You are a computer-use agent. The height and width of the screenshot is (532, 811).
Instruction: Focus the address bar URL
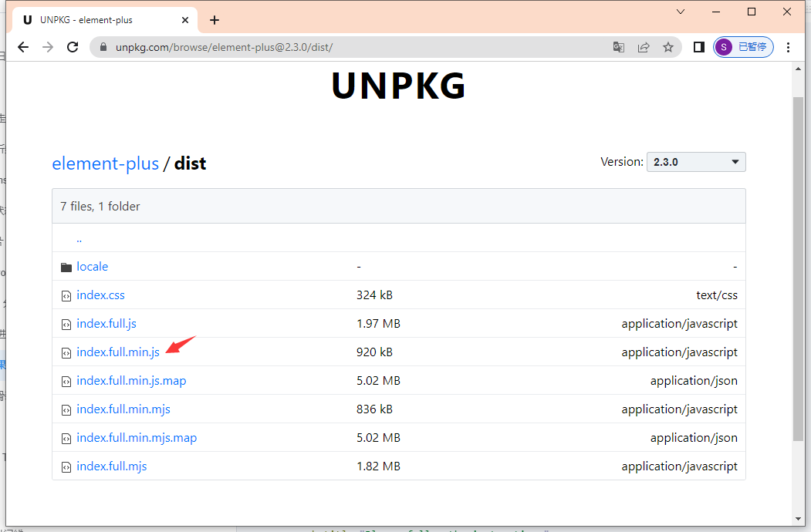[224, 47]
